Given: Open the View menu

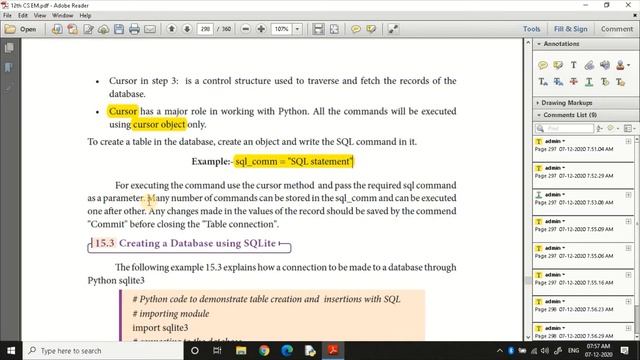Looking at the screenshot, I should [40, 16].
